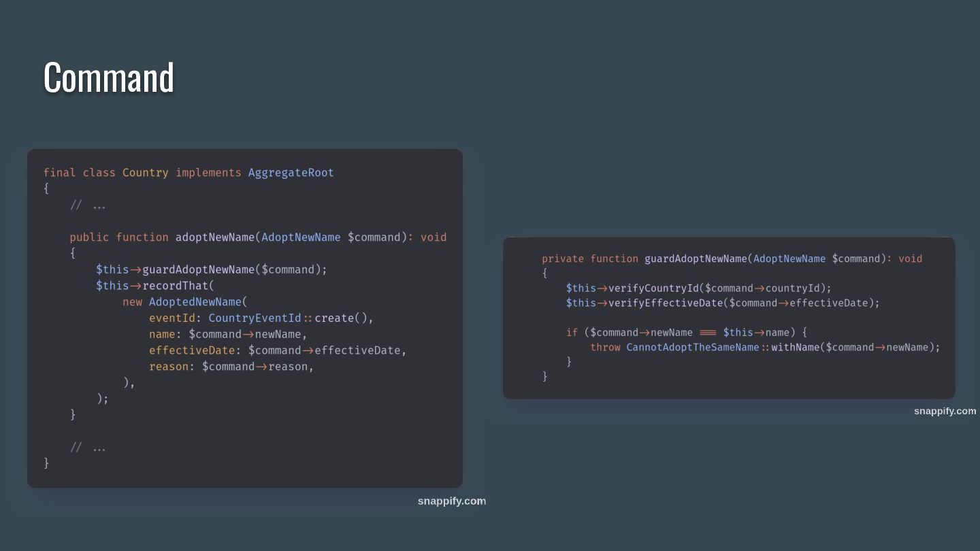The height and width of the screenshot is (551, 980).
Task: Click the 'private function guardAdoptNewName' declaration line
Action: 732,258
